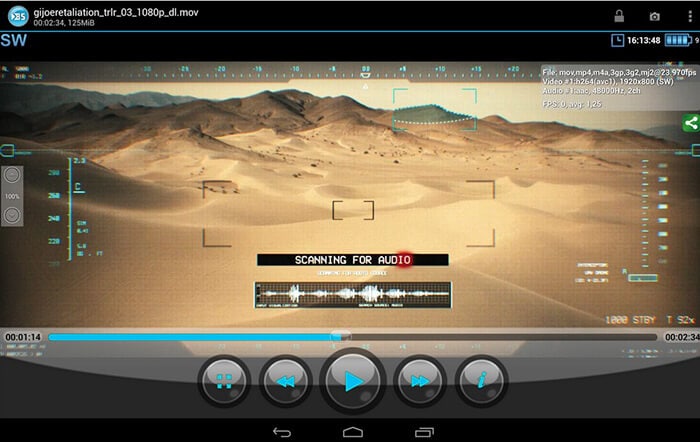Screen dimensions: 700x442
Task: Fast forward with the double-right arrow button
Action: (x=420, y=381)
